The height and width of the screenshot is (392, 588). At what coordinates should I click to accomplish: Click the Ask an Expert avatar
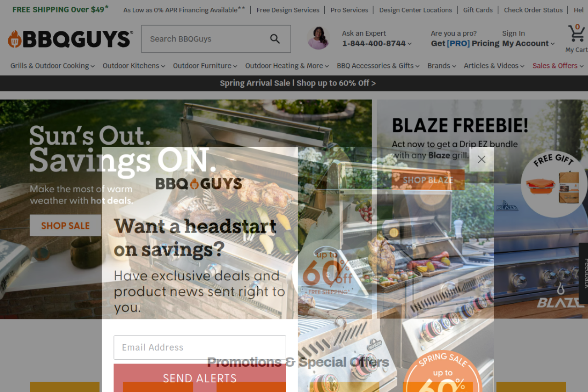coord(318,38)
